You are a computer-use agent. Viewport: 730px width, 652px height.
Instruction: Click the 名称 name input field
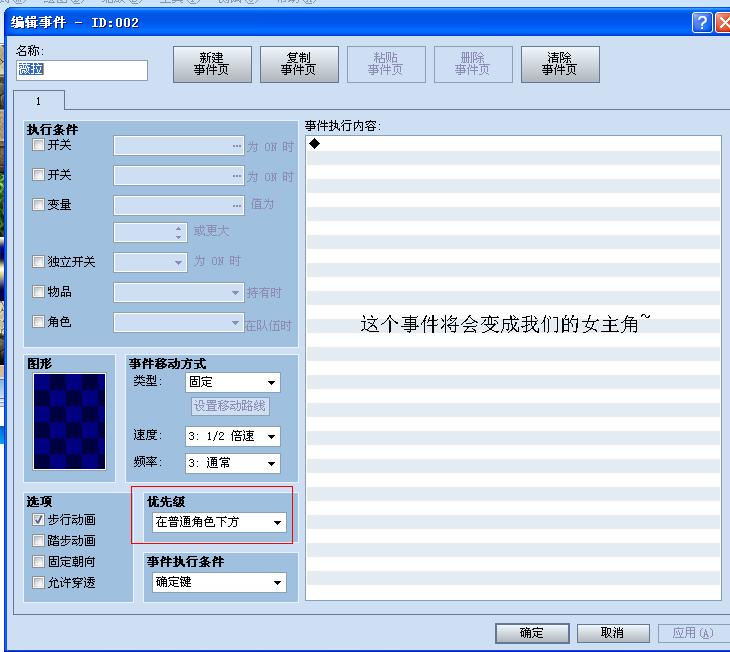coord(82,70)
